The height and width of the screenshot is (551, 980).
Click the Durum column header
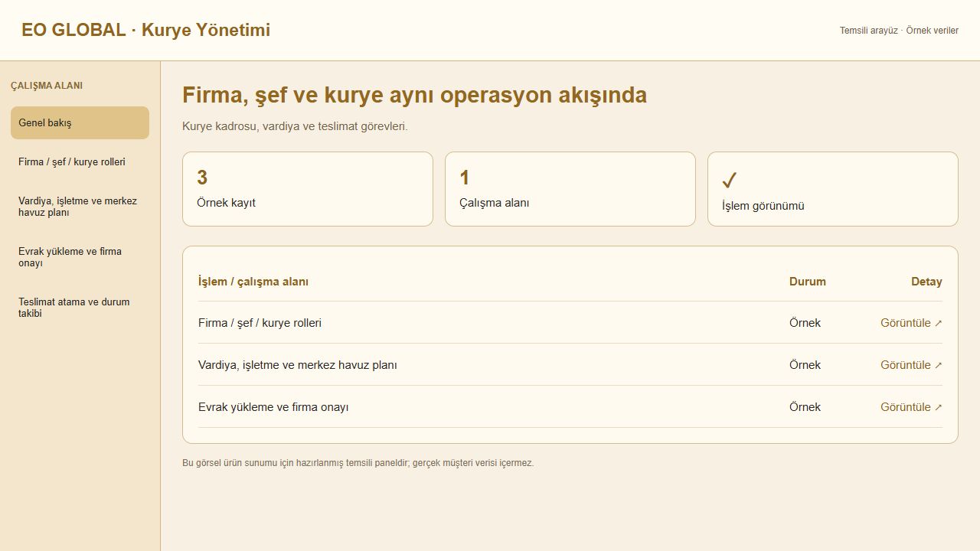click(808, 282)
